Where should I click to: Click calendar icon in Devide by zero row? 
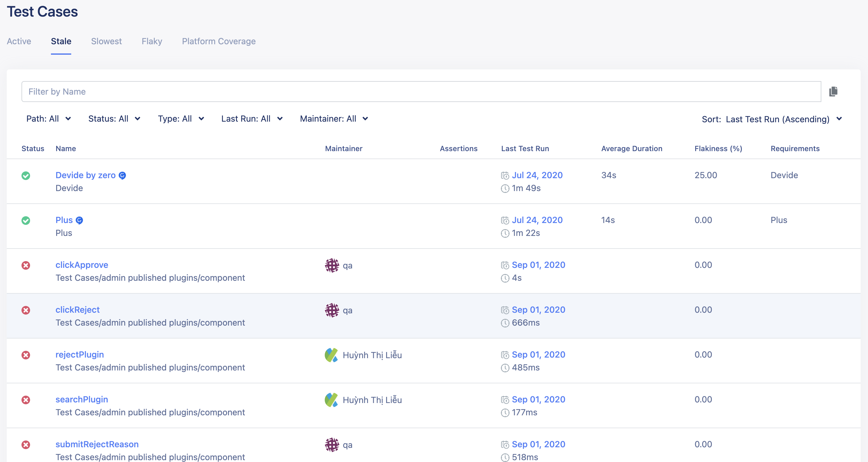[x=505, y=176]
